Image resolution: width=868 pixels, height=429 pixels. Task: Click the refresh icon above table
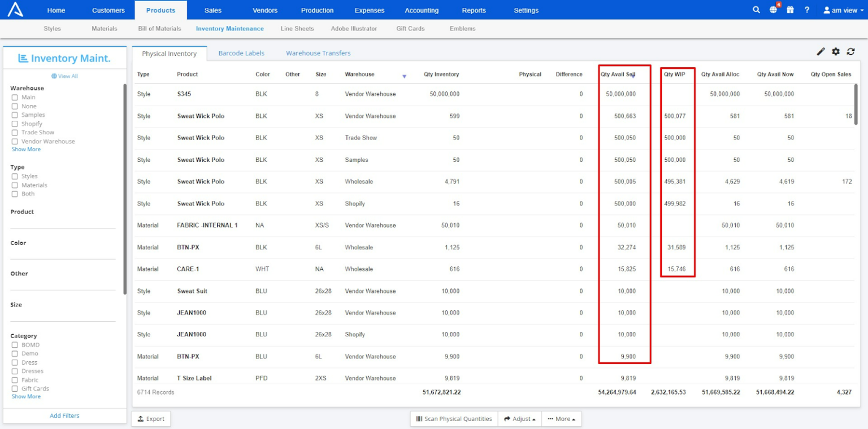click(850, 52)
